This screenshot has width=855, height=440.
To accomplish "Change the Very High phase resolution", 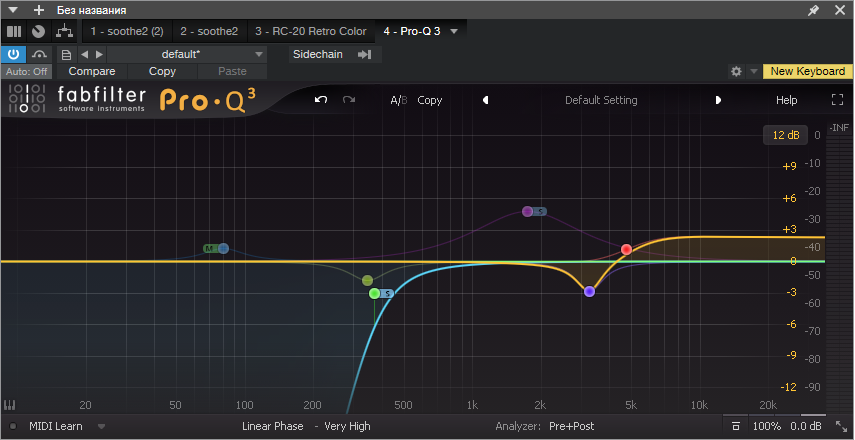I will [347, 426].
